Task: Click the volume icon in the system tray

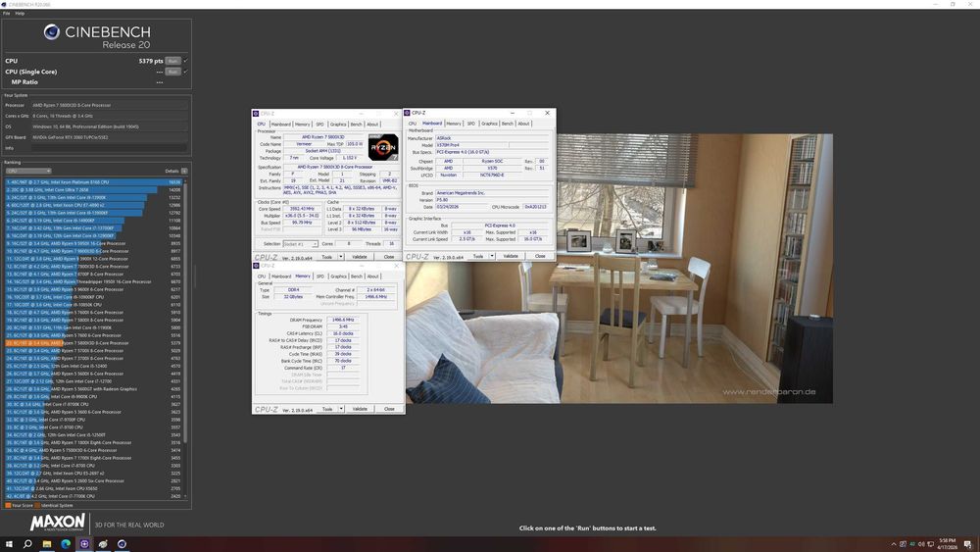Action: click(x=921, y=544)
